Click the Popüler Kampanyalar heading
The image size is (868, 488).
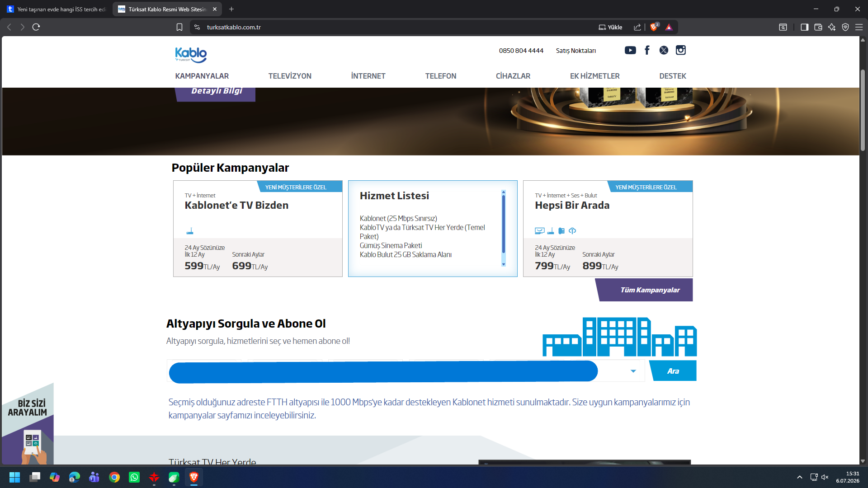(x=230, y=168)
